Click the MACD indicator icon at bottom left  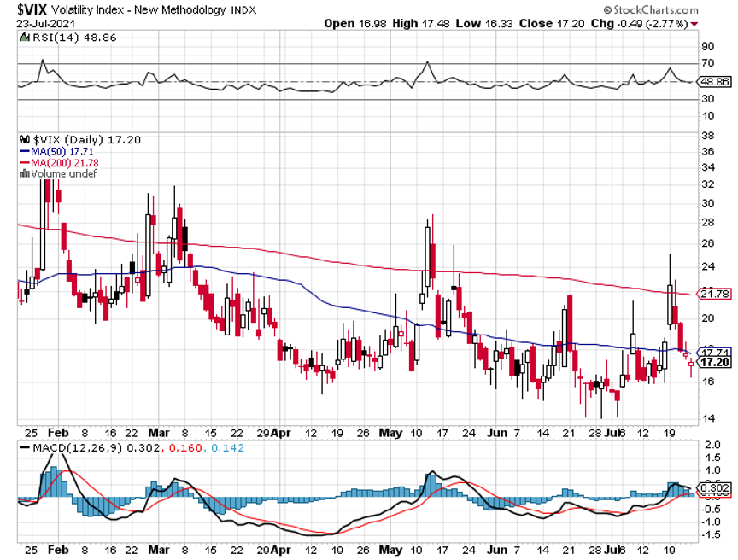point(24,449)
